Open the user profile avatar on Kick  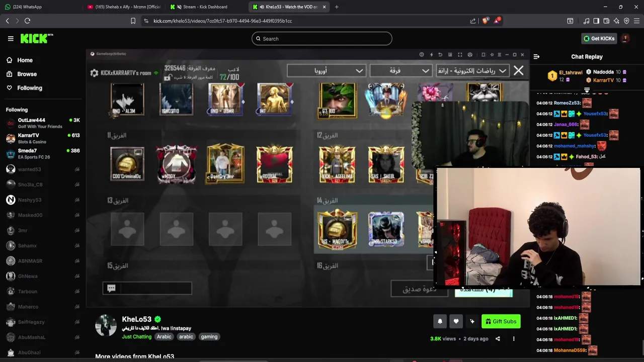click(x=625, y=39)
